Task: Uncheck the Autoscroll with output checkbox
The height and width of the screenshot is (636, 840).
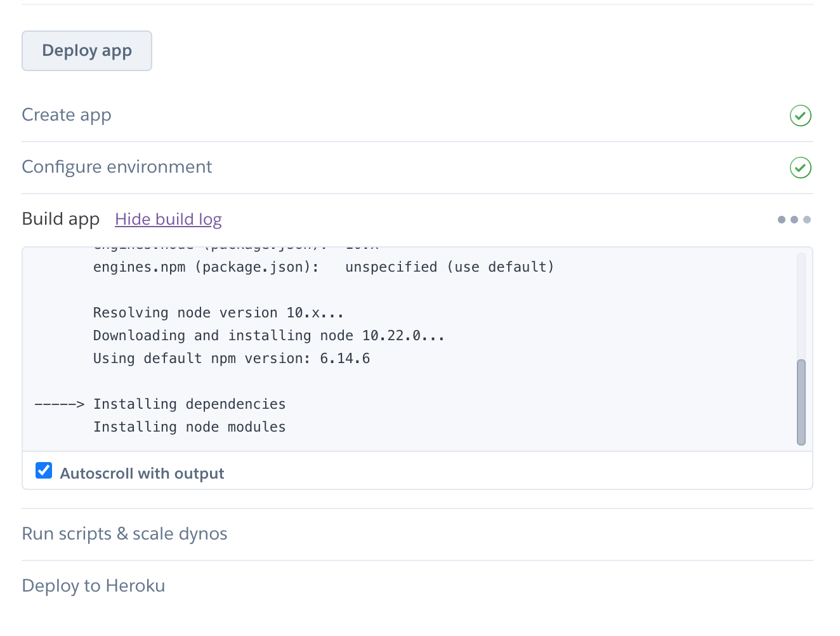Action: (44, 470)
